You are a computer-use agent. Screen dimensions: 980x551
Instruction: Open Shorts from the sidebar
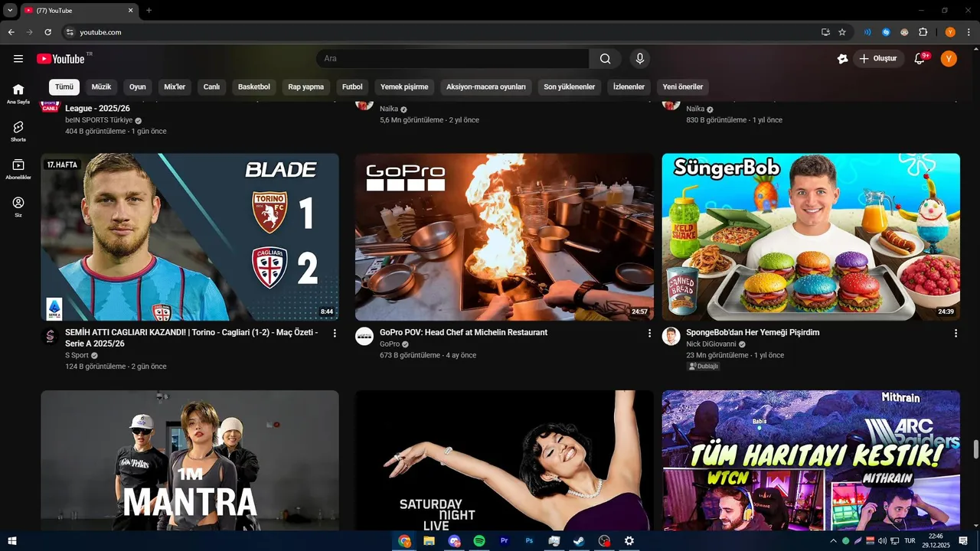(18, 132)
